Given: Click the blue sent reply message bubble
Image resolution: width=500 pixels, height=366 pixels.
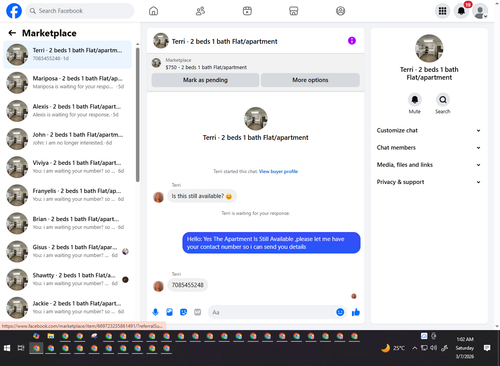Looking at the screenshot, I should (271, 243).
